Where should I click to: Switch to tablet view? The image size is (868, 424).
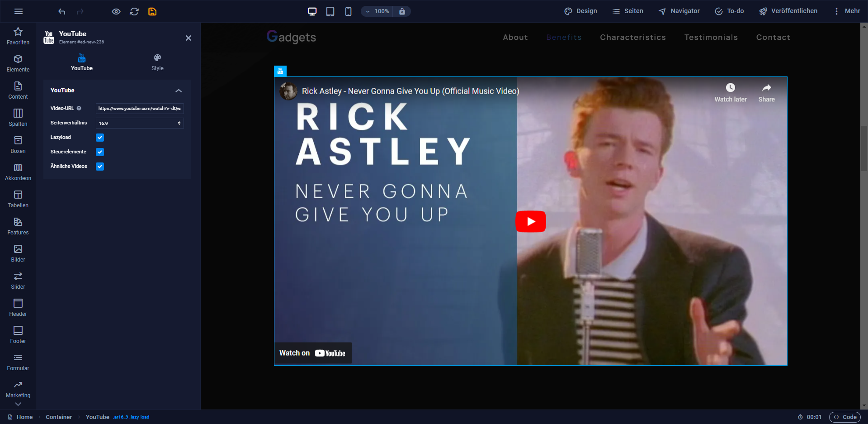coord(330,11)
